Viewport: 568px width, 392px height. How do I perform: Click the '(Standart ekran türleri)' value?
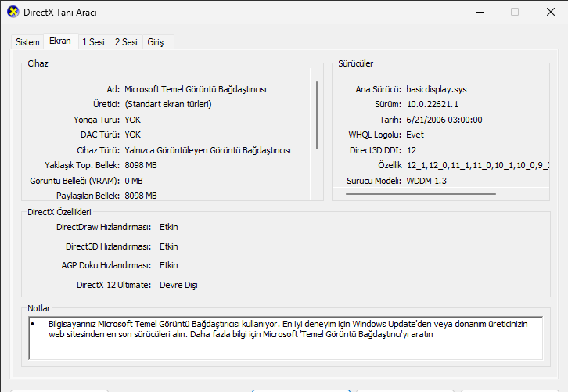pos(168,104)
